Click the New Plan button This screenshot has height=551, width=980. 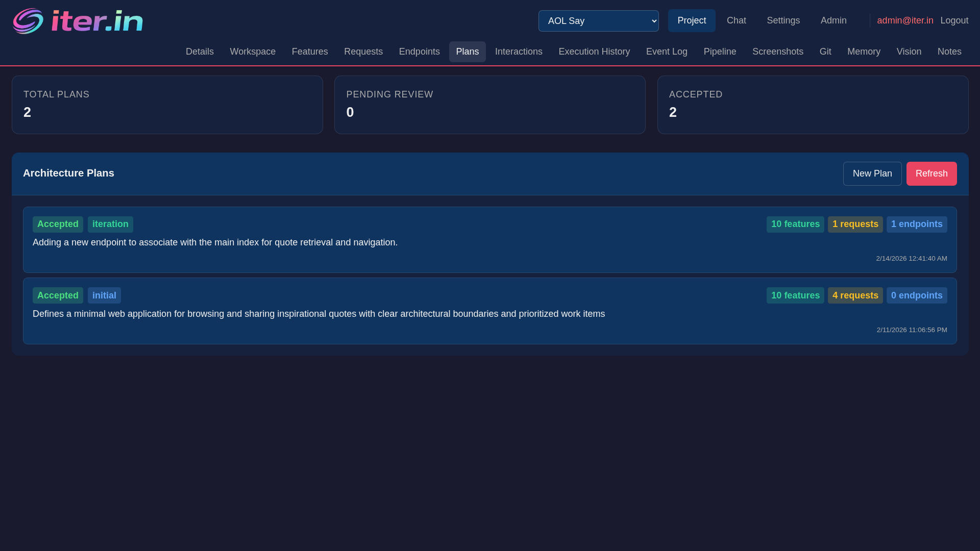tap(872, 173)
